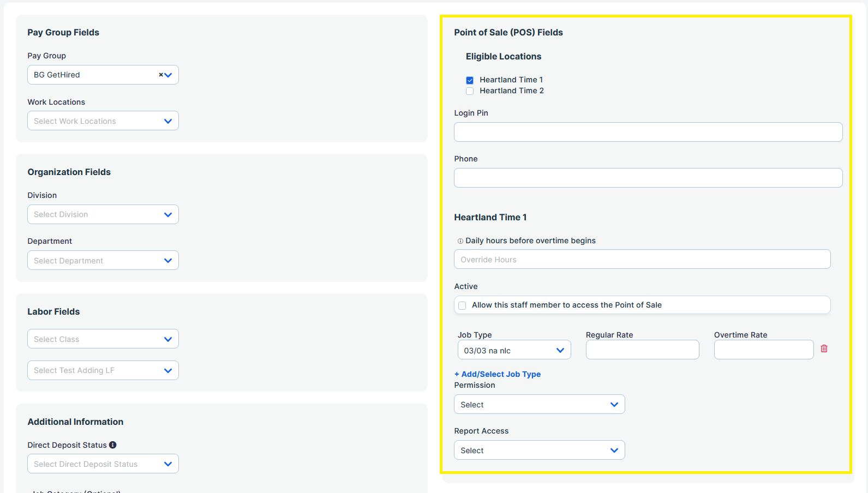868x493 pixels.
Task: Focus the Regular Rate input field
Action: click(642, 350)
